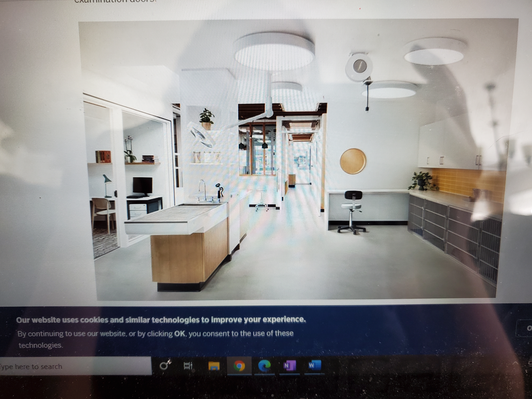This screenshot has height=399, width=532.
Task: Click the large round ceiling light in photo
Action: pyautogui.click(x=274, y=51)
